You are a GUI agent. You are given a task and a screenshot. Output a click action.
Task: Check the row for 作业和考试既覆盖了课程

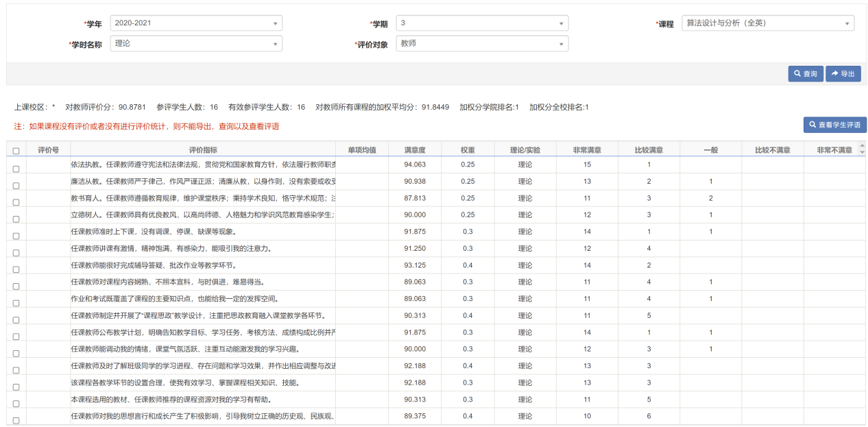pyautogui.click(x=16, y=303)
